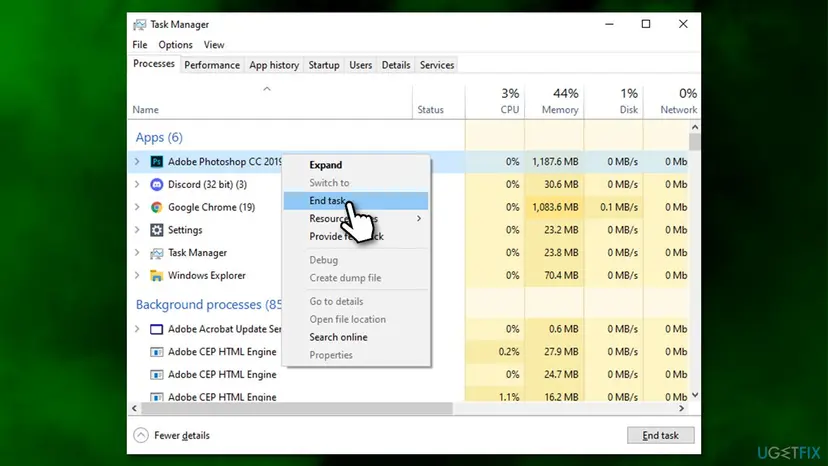This screenshot has width=828, height=466.
Task: Expand the Settings process row
Action: [x=137, y=230]
